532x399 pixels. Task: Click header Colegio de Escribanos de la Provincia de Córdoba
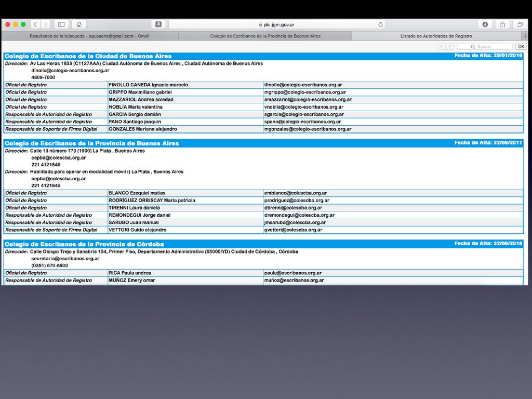(x=85, y=244)
